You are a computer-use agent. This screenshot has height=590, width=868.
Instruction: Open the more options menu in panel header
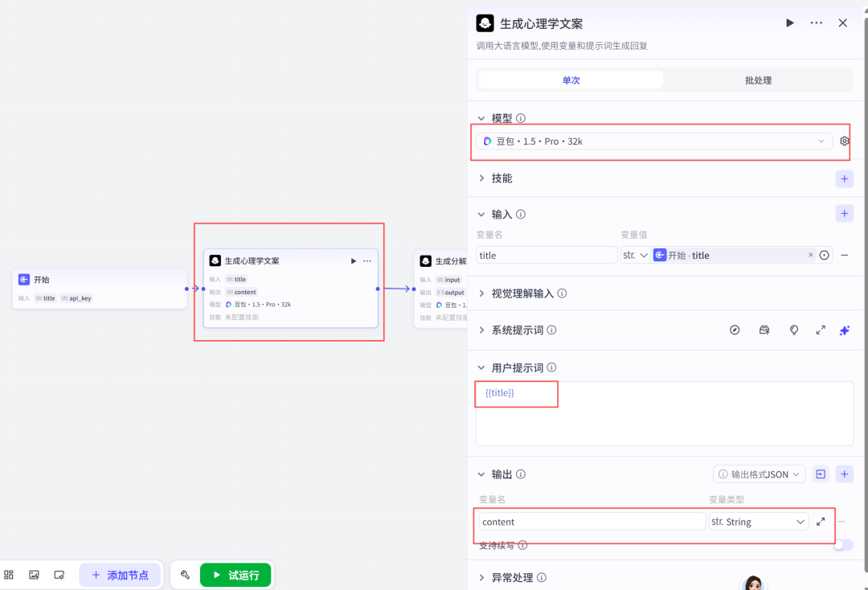coord(816,23)
